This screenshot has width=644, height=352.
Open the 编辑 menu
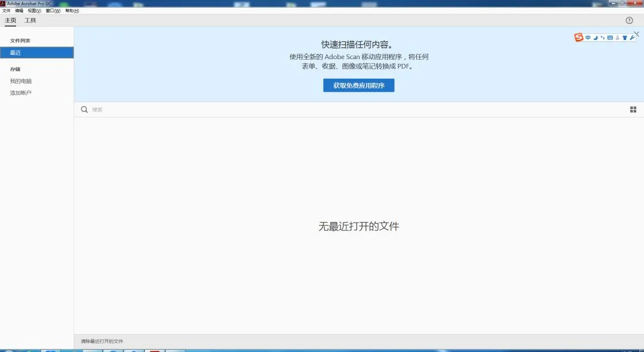pyautogui.click(x=19, y=11)
